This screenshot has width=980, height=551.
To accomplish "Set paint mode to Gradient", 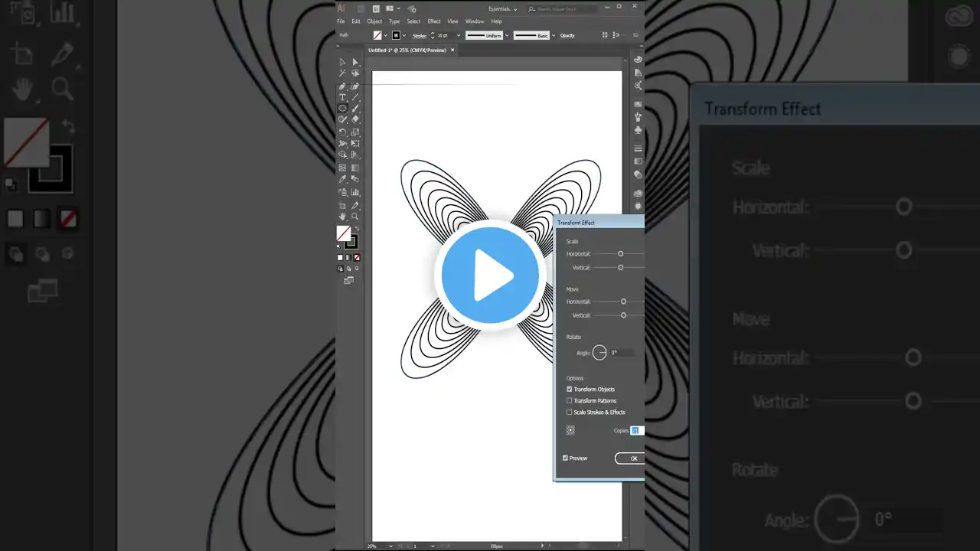I will (348, 257).
